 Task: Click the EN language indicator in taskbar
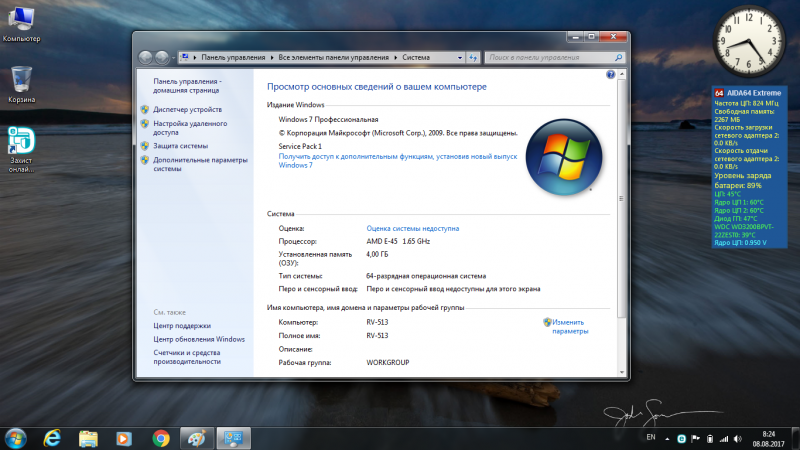click(x=651, y=438)
